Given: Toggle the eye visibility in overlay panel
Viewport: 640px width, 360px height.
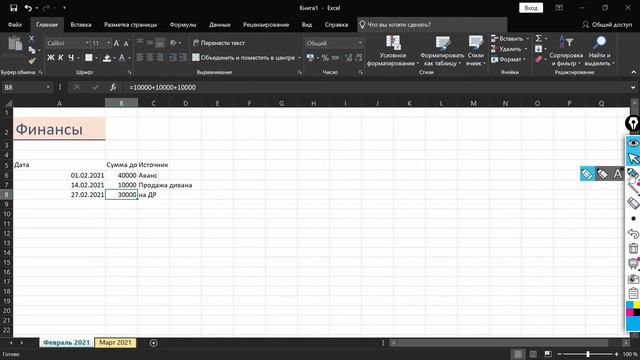Looking at the screenshot, I should (633, 143).
